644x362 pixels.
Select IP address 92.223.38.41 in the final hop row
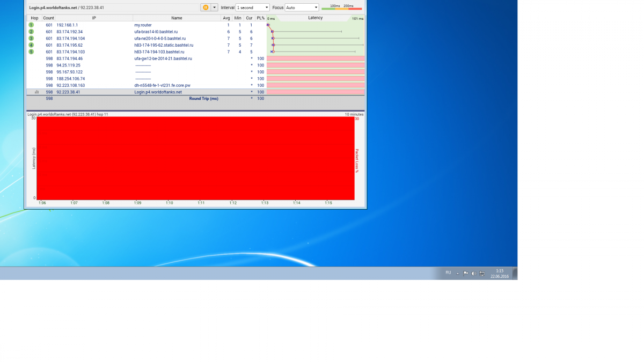pos(68,92)
